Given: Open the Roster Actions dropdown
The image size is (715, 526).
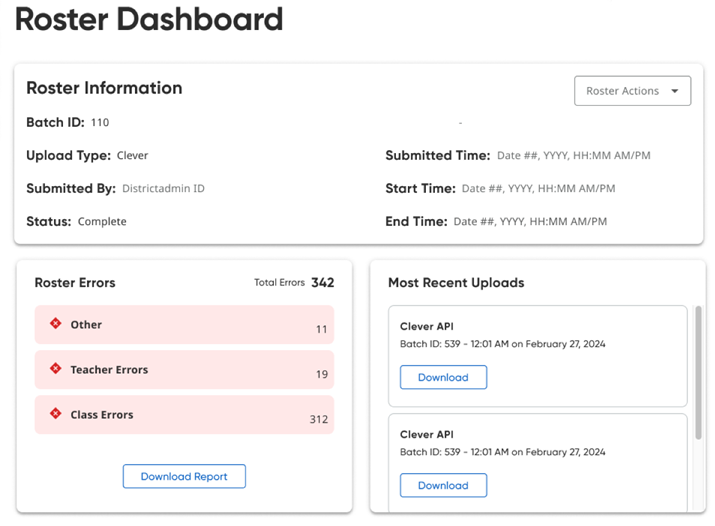Looking at the screenshot, I should tap(632, 91).
